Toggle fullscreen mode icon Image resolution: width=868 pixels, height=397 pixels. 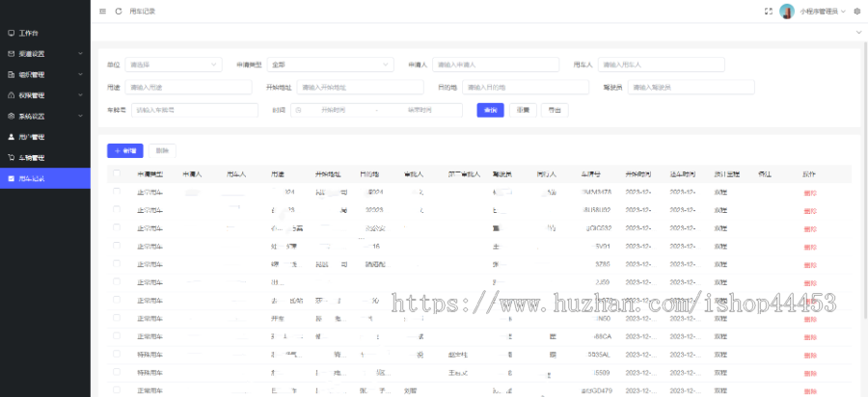769,11
